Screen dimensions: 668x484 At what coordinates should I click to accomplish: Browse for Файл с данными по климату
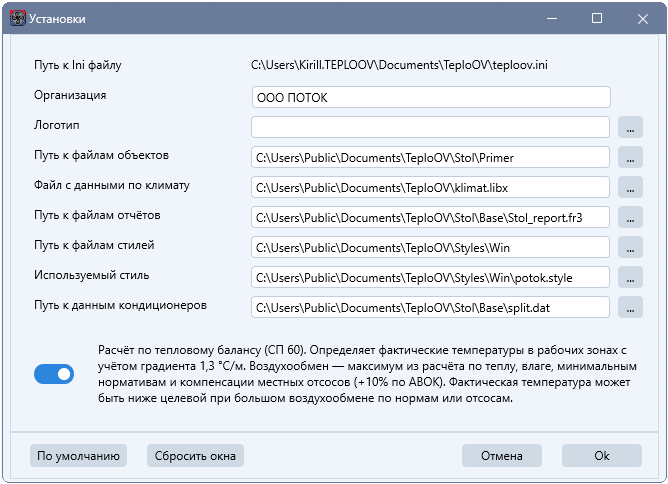(630, 187)
